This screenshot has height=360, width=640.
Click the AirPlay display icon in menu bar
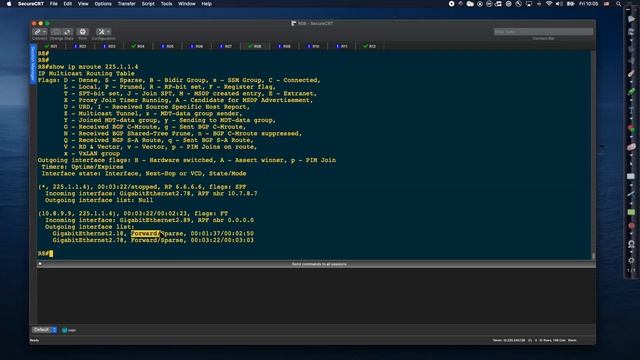[x=529, y=4]
